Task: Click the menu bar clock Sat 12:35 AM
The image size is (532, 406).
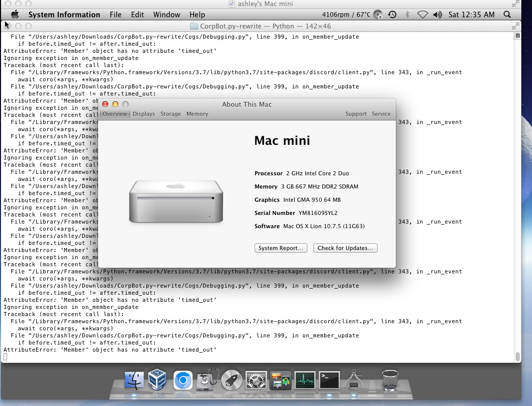Action: (x=471, y=15)
